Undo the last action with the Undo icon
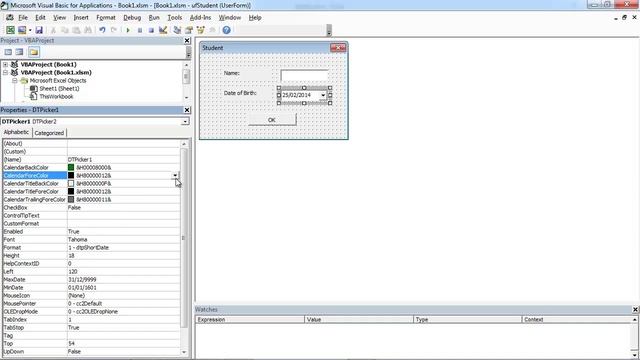640x360 pixels. tap(102, 30)
